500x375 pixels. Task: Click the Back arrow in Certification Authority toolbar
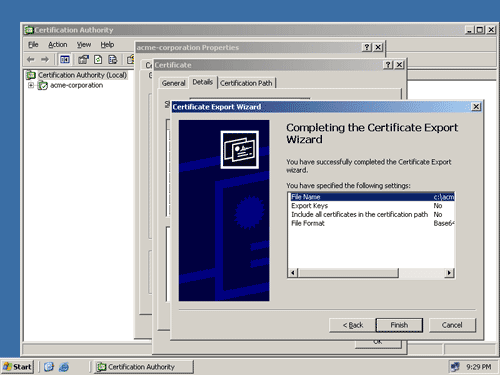coord(31,60)
